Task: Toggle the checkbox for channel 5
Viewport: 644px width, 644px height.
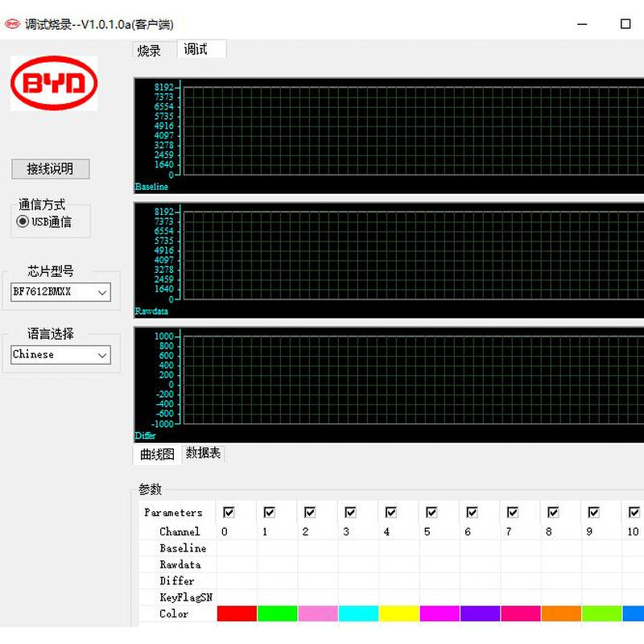Action: pyautogui.click(x=431, y=512)
